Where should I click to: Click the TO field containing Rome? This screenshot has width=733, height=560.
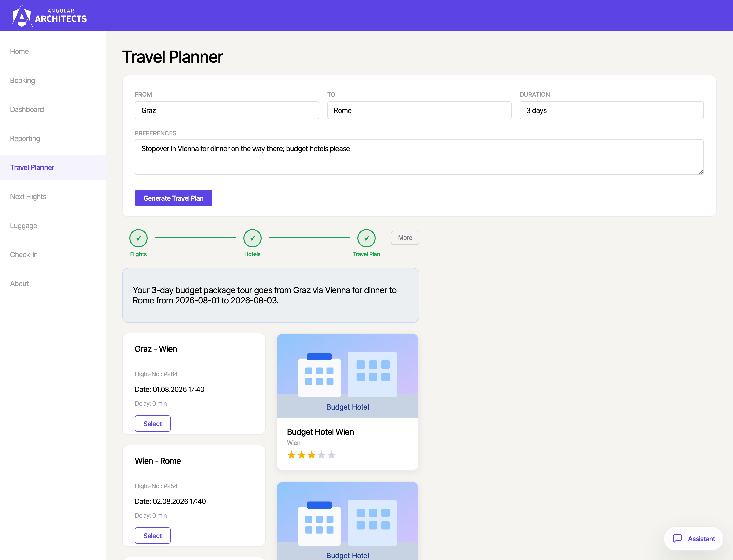tap(419, 110)
